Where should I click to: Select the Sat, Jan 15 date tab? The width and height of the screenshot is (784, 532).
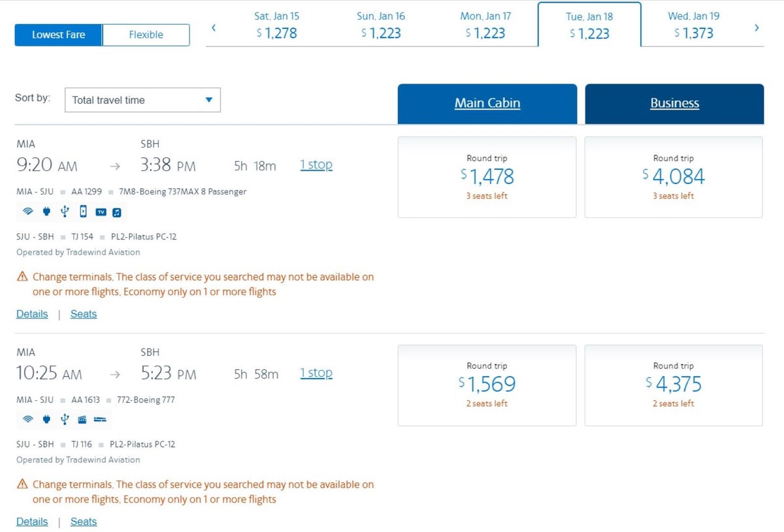(x=276, y=25)
